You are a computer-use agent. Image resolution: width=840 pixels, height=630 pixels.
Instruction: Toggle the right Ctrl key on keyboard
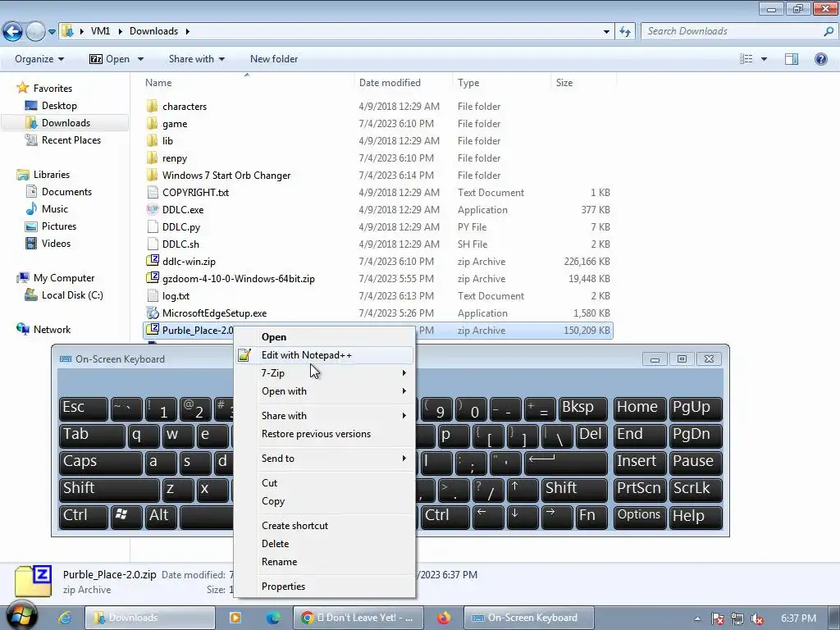445,516
